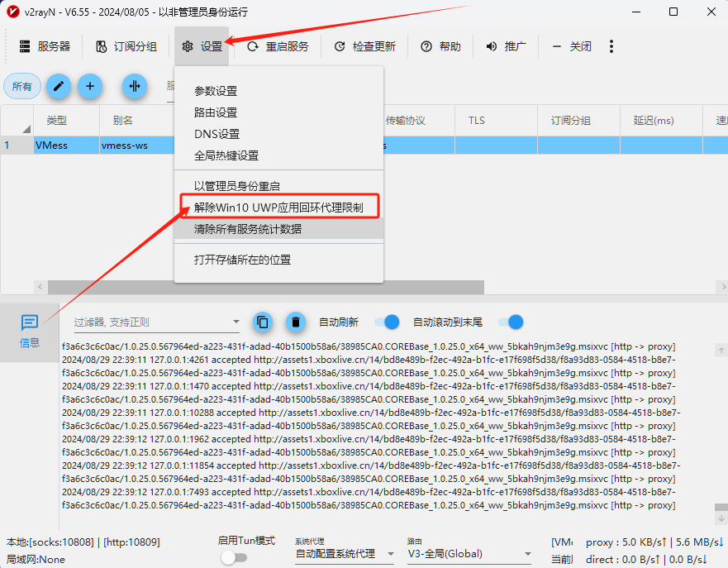Expand the log filter dropdown arrow
728x568 pixels.
236,322
